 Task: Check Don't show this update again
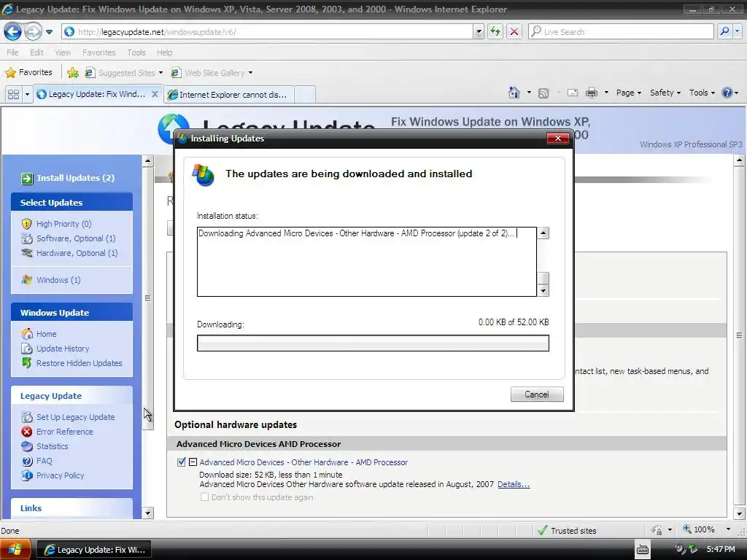point(204,497)
